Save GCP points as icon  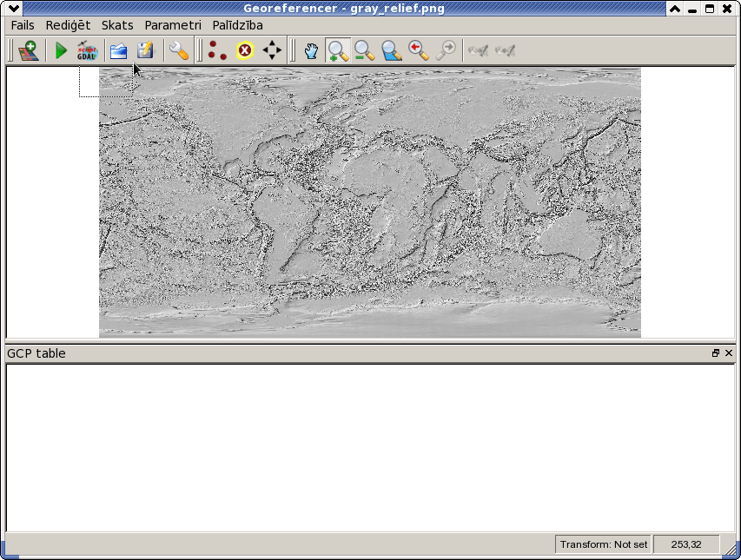(x=146, y=50)
